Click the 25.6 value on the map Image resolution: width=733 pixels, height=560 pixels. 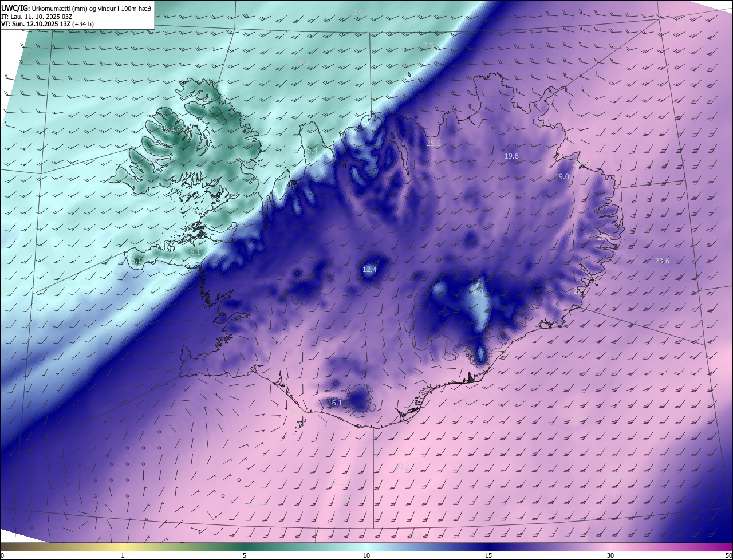pos(434,144)
